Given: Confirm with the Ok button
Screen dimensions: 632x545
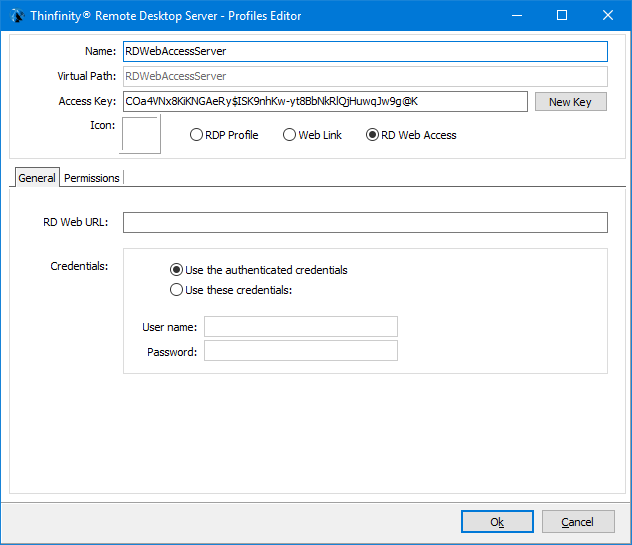Looking at the screenshot, I should (x=497, y=522).
